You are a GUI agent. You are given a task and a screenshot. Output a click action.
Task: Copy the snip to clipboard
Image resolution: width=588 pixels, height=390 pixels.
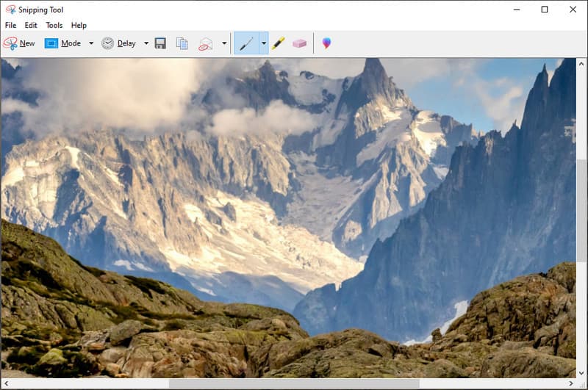pyautogui.click(x=182, y=43)
